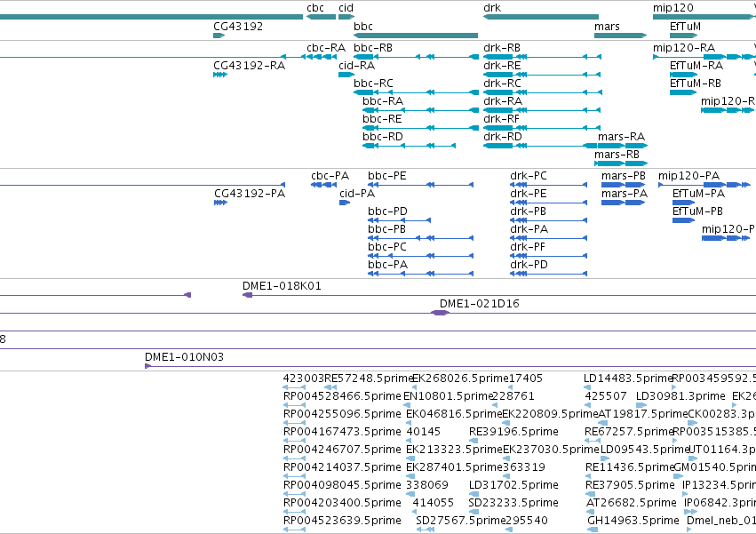Click the RP004203400.5prime EST label
Image resolution: width=756 pixels, height=534 pixels.
pos(342,503)
